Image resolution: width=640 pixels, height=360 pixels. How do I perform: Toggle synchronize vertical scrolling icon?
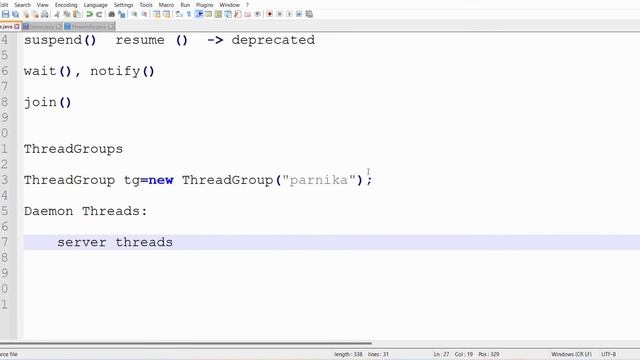[x=157, y=14]
